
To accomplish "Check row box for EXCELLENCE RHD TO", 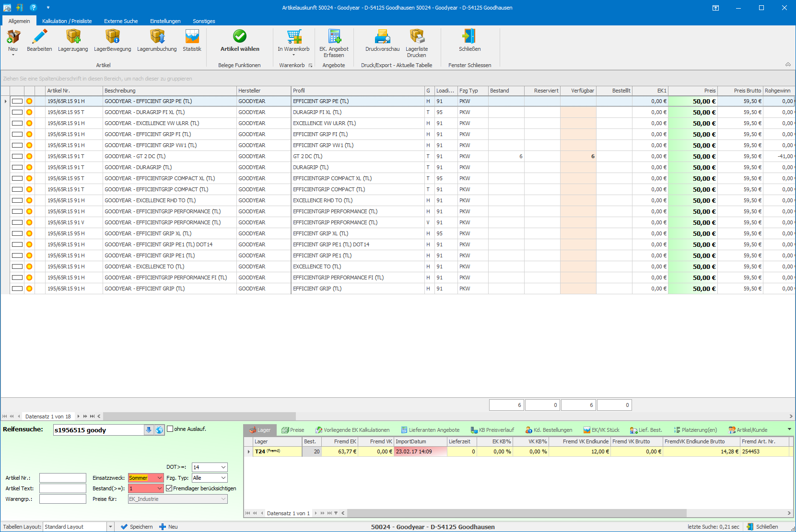I will [17, 200].
